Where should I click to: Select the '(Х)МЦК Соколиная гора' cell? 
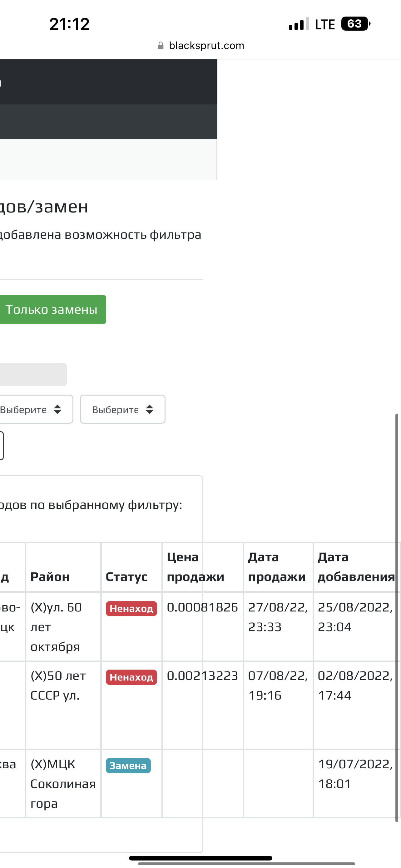[x=63, y=784]
